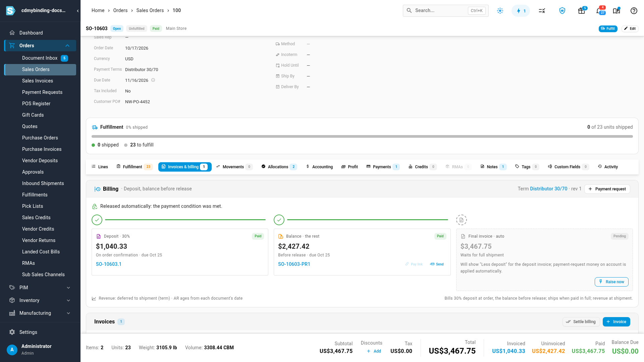
Task: Switch to the Lines tab
Action: point(100,167)
